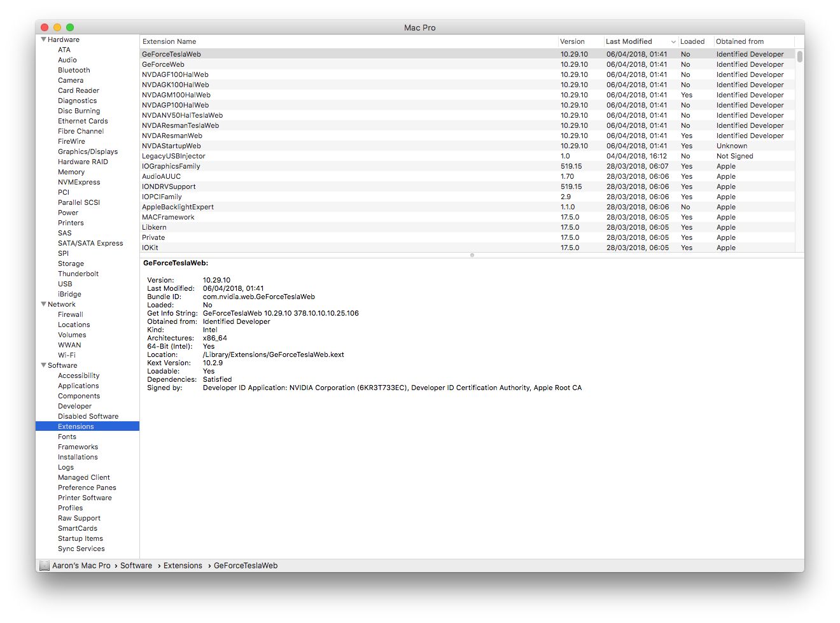Select Audio in the sidebar
840x623 pixels.
click(67, 60)
